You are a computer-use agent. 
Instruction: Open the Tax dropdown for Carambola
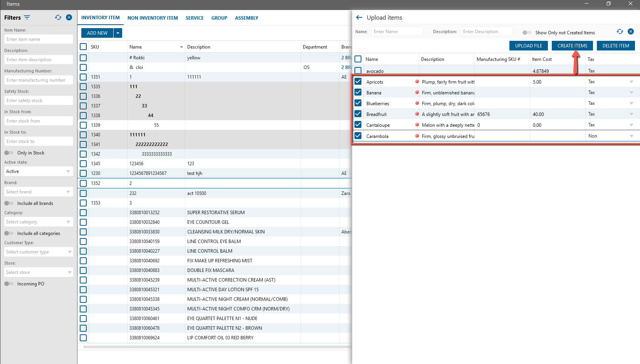631,136
